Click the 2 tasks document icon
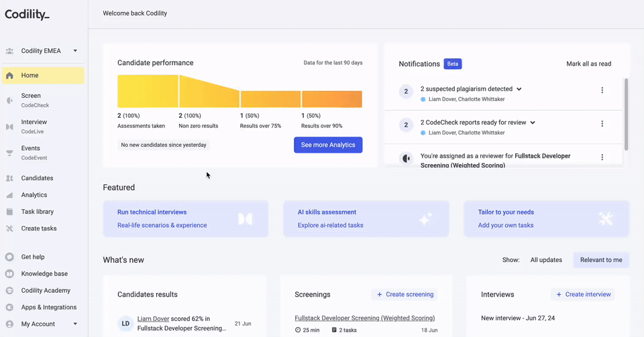This screenshot has height=337, width=644. point(334,330)
